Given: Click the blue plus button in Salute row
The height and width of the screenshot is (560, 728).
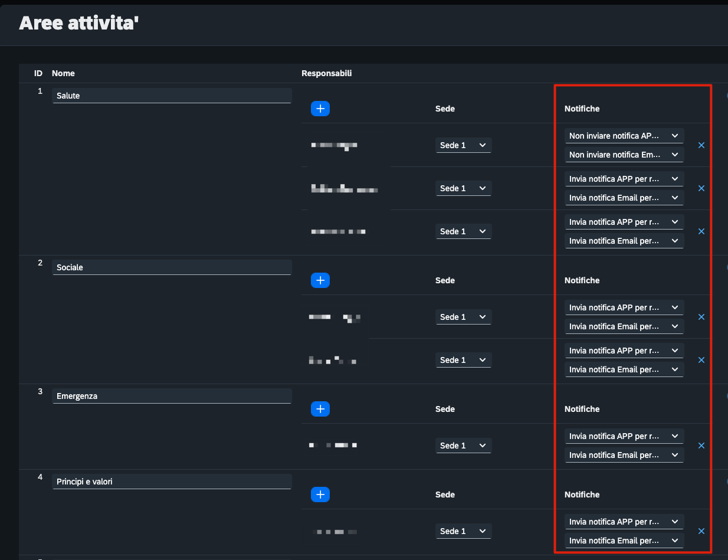Looking at the screenshot, I should (x=320, y=109).
